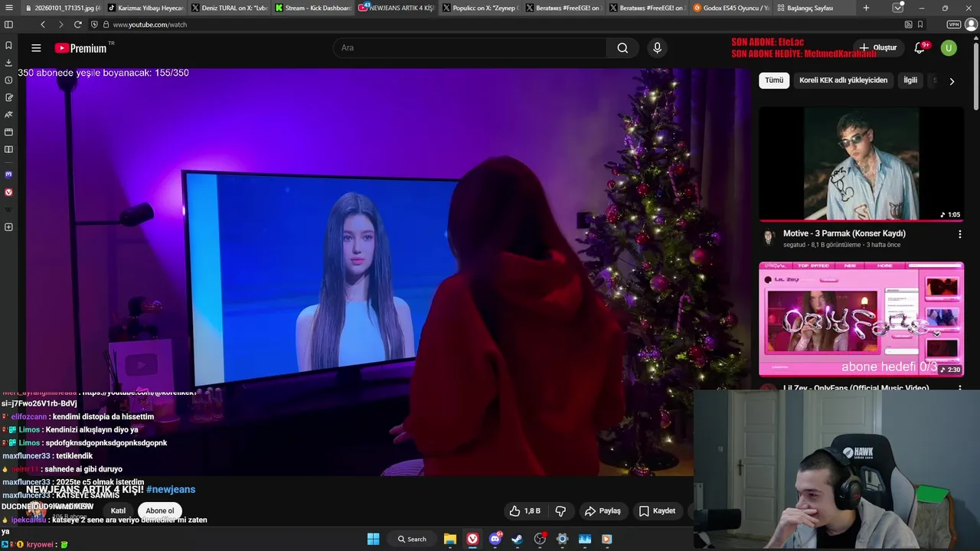Open the tracker blocker shield icon
The width and height of the screenshot is (980, 551).
(94, 24)
